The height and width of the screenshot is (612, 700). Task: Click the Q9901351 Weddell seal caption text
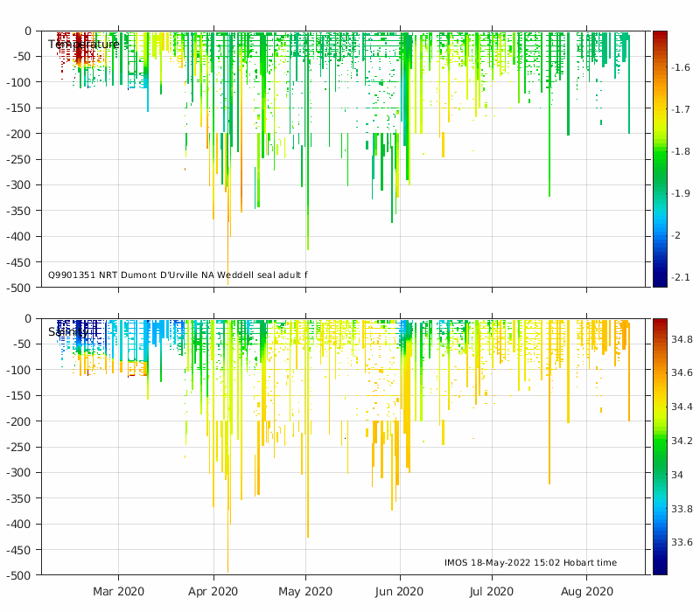(x=178, y=275)
